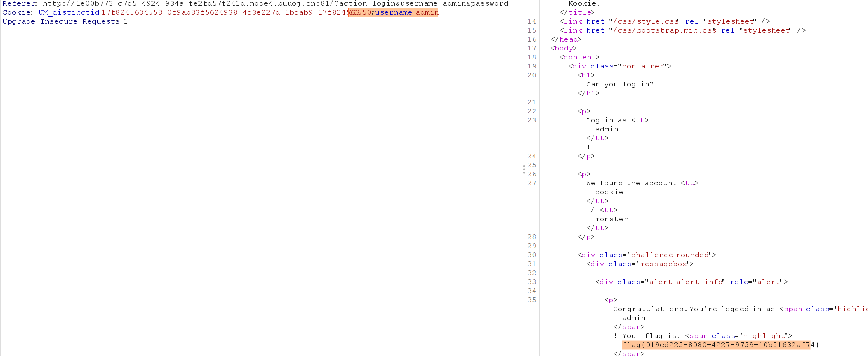Click response line number 17
The image size is (868, 356).
click(x=531, y=48)
